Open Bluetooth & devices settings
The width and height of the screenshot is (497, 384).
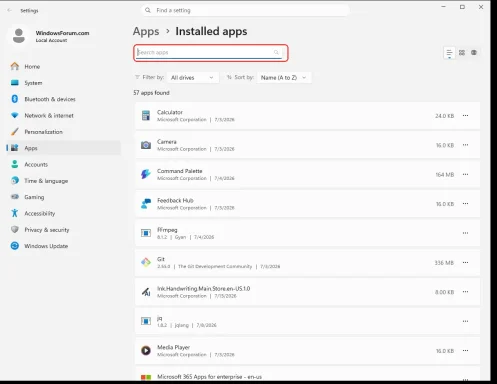click(x=63, y=99)
